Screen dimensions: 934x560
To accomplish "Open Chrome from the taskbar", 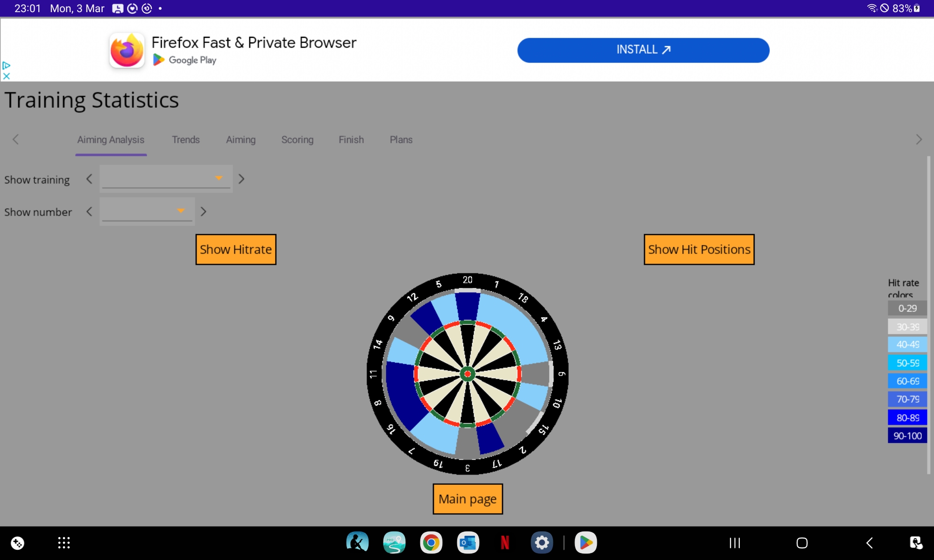I will (x=431, y=543).
